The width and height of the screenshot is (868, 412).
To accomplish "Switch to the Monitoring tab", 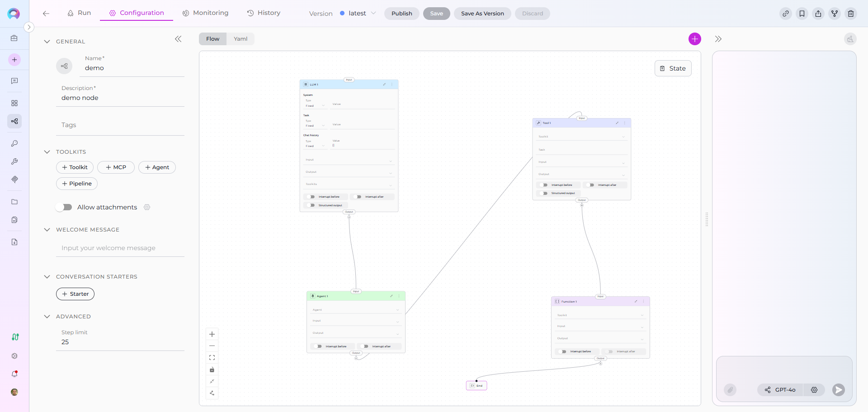I will (x=205, y=13).
